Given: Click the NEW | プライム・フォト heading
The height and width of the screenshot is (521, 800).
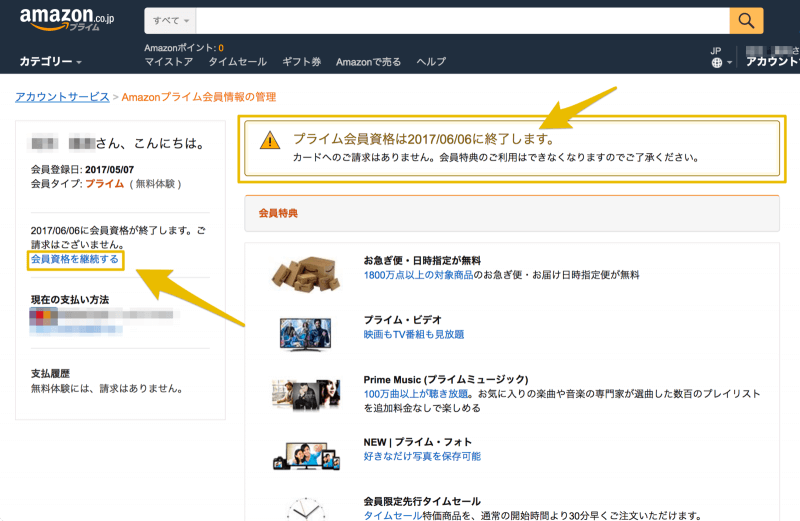Looking at the screenshot, I should pyautogui.click(x=417, y=442).
